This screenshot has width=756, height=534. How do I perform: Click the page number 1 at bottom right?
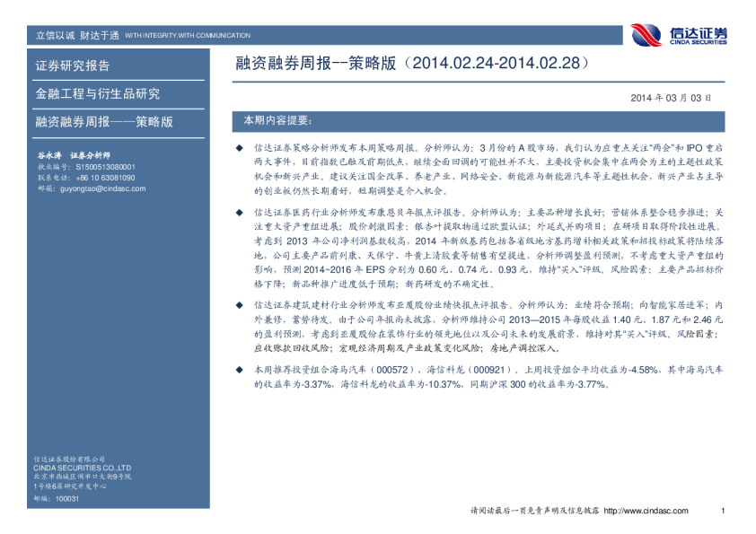[x=722, y=512]
